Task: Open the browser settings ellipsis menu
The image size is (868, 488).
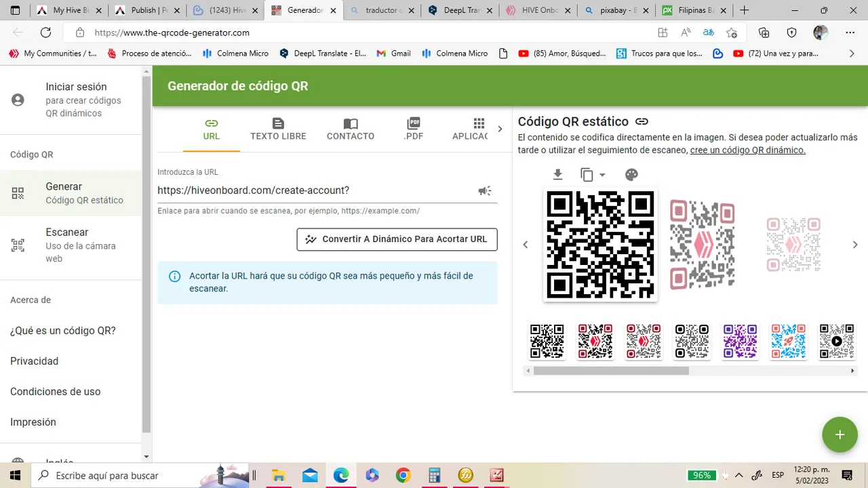Action: pos(850,33)
